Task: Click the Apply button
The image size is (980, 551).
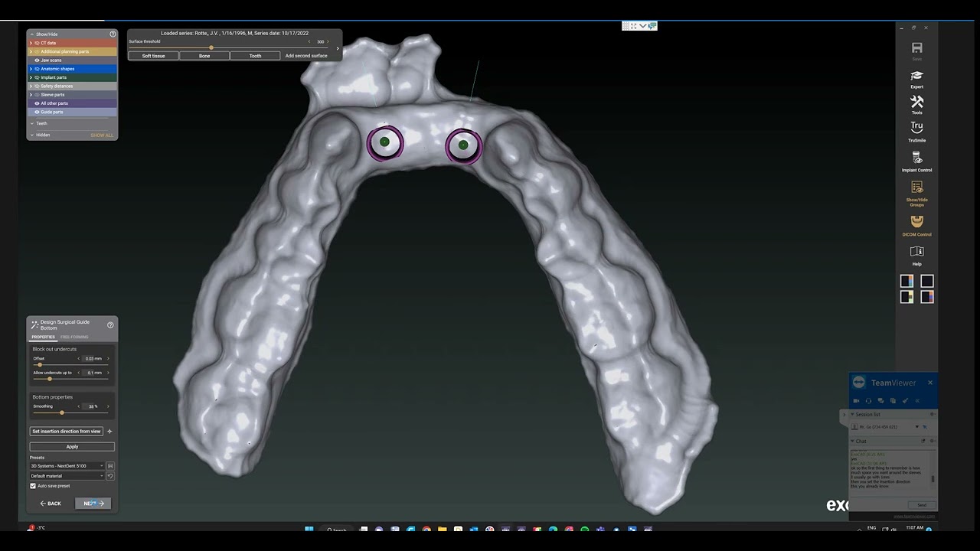Action: (x=72, y=447)
